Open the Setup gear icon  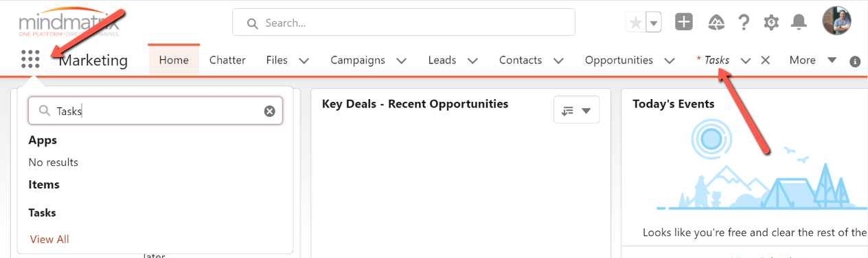click(x=771, y=23)
